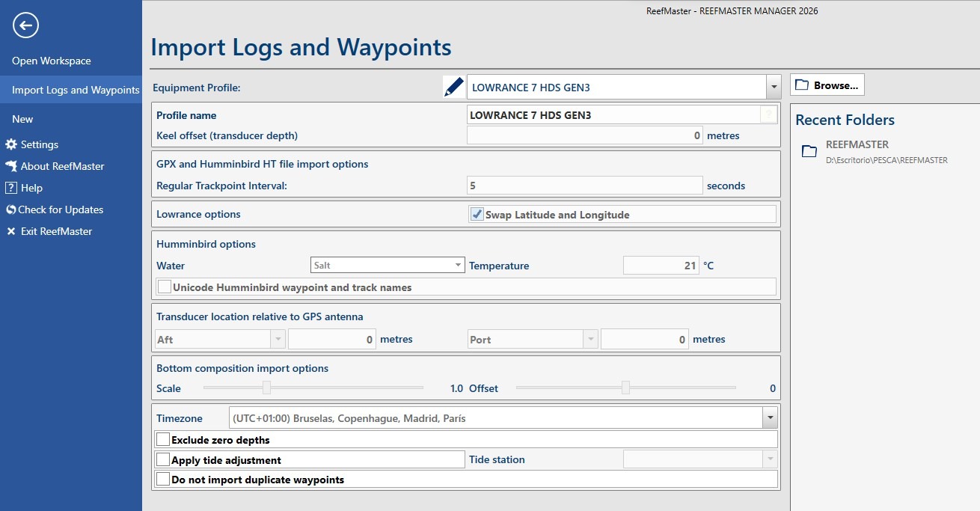Click the Help question mark icon
Screen dimensions: 980x511
10,188
